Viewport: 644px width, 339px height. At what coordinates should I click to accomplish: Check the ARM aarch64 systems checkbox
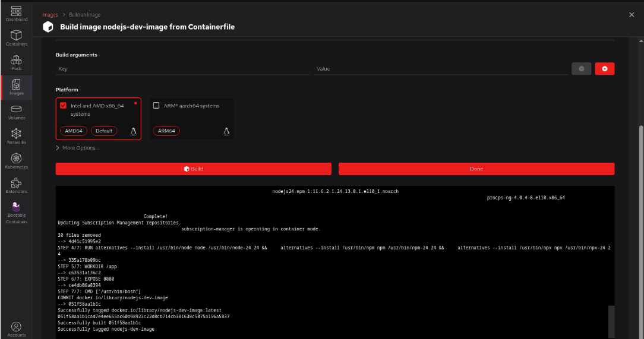click(x=156, y=106)
